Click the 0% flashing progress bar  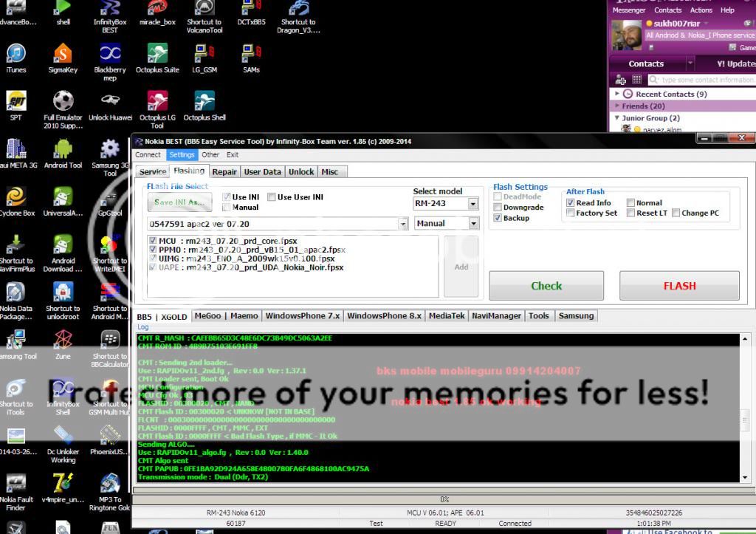coord(444,499)
